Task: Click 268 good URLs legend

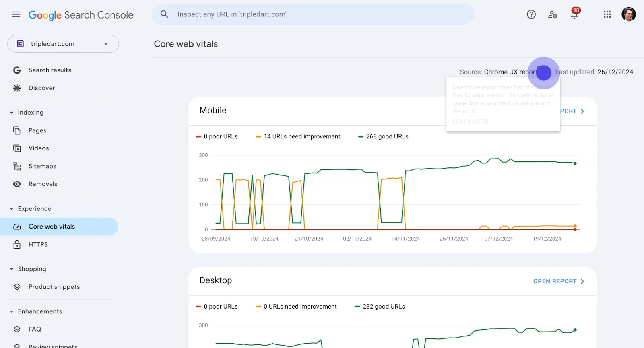Action: pyautogui.click(x=383, y=136)
